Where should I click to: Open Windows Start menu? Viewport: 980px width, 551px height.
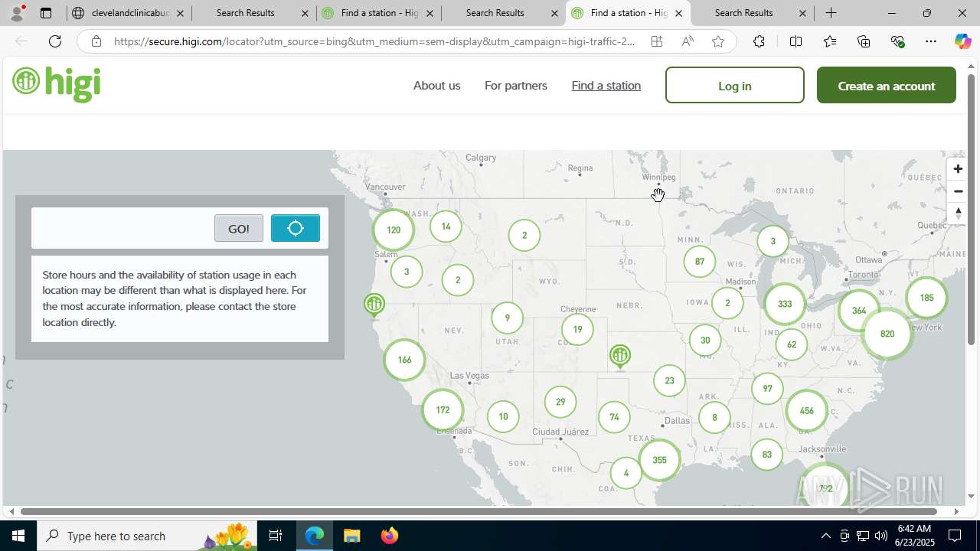[x=18, y=536]
